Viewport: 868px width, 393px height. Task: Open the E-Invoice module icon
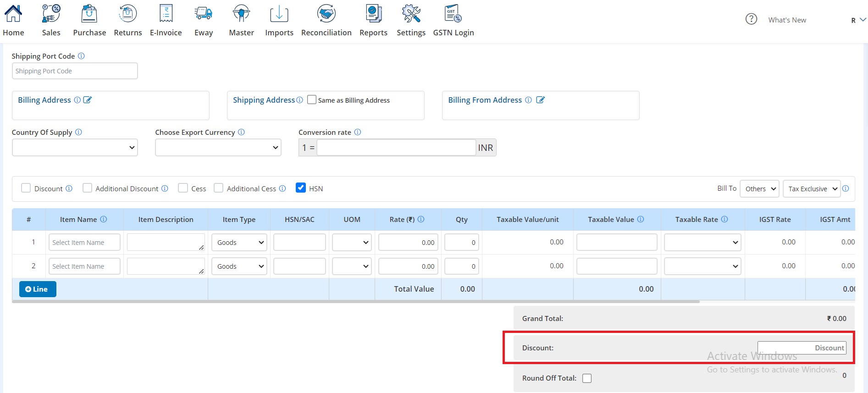click(166, 14)
